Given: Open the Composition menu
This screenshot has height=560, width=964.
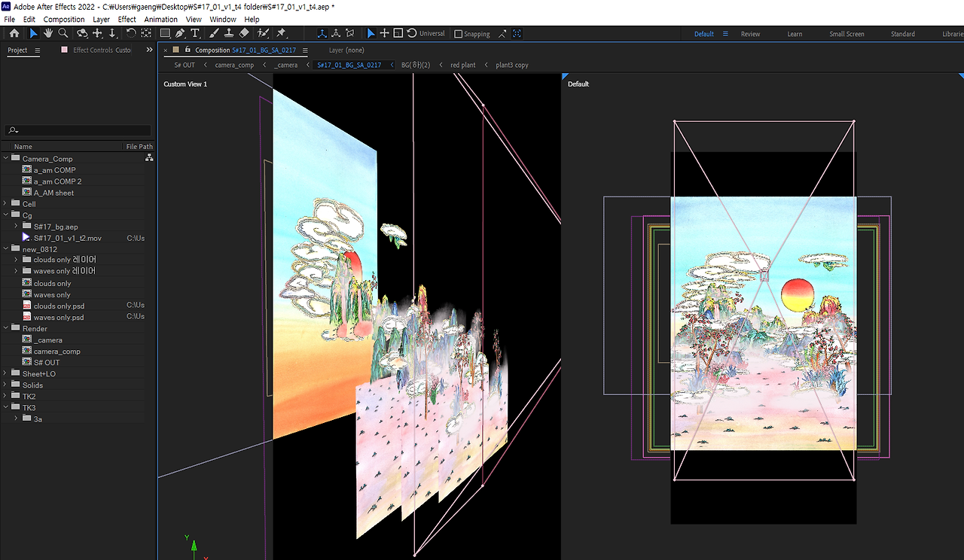Looking at the screenshot, I should tap(64, 20).
